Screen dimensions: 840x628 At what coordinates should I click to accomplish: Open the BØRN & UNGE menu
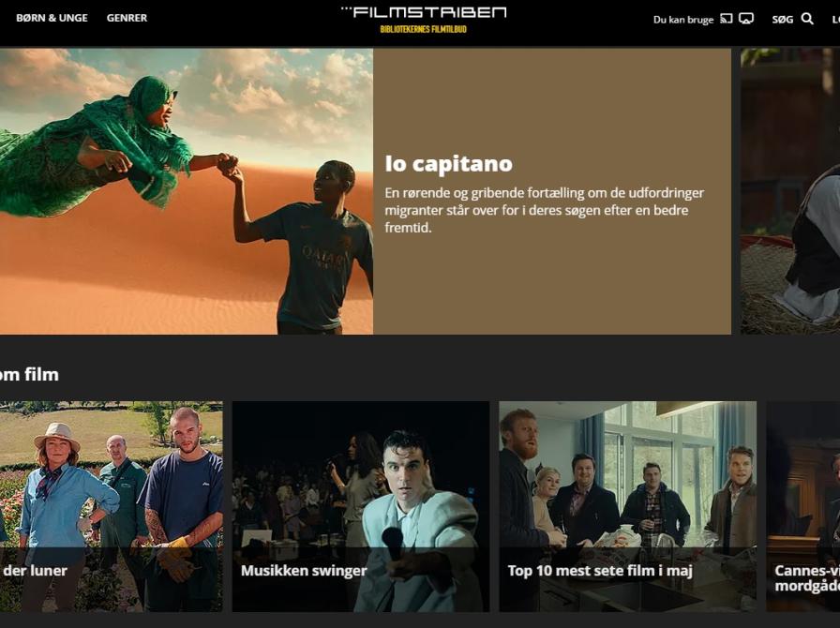pyautogui.click(x=52, y=18)
